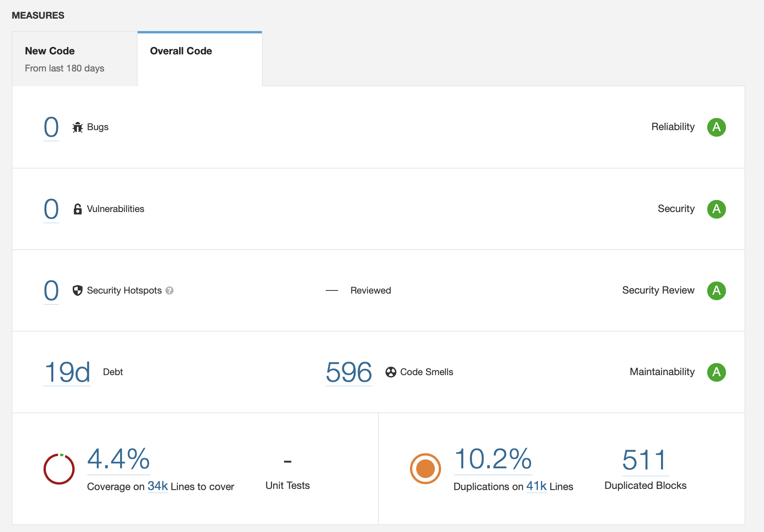Open the 0 Bugs count link
The height and width of the screenshot is (532, 764).
click(x=51, y=127)
